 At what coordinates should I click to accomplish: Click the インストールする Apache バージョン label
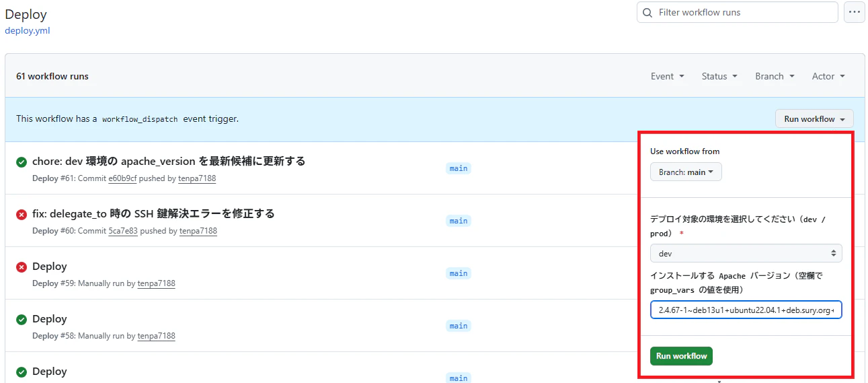(736, 283)
